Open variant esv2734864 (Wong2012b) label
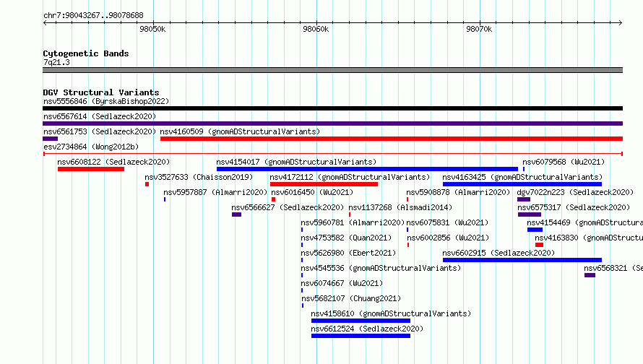This screenshot has width=643, height=364. coord(91,147)
